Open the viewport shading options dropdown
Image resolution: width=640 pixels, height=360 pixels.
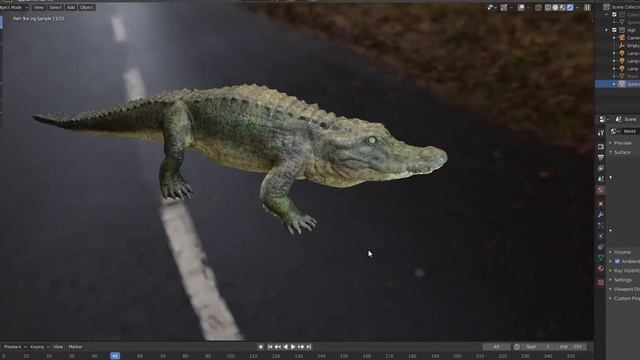pos(577,7)
